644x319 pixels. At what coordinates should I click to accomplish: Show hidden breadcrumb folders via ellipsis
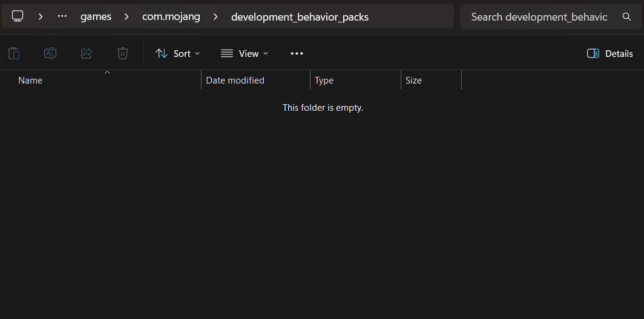tap(62, 16)
